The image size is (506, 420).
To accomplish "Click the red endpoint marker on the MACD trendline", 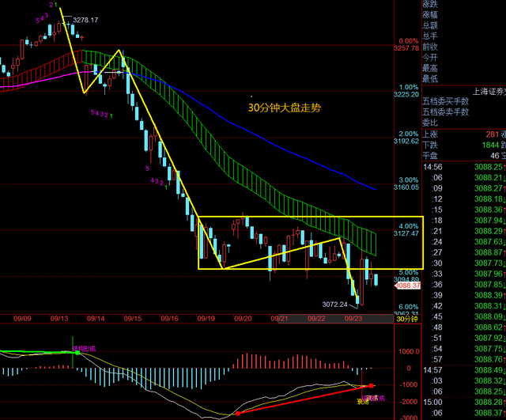I will pyautogui.click(x=371, y=386).
